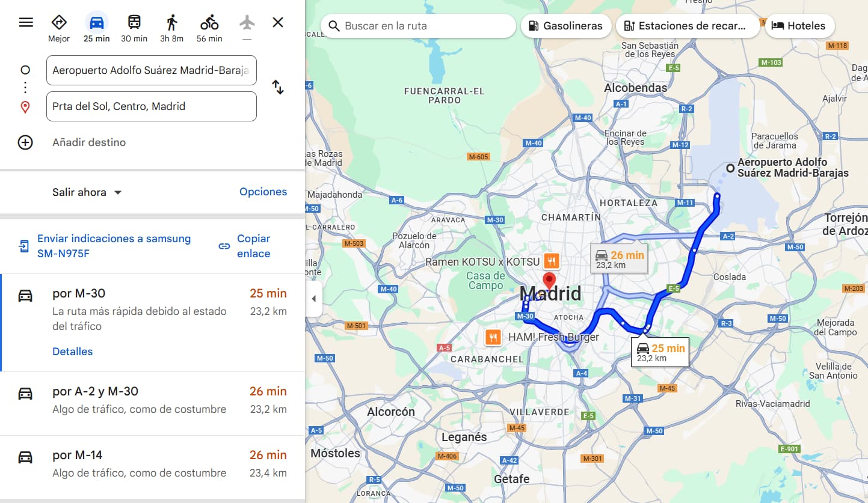Open Detalles for M-30 route
The image size is (868, 503).
[73, 352]
